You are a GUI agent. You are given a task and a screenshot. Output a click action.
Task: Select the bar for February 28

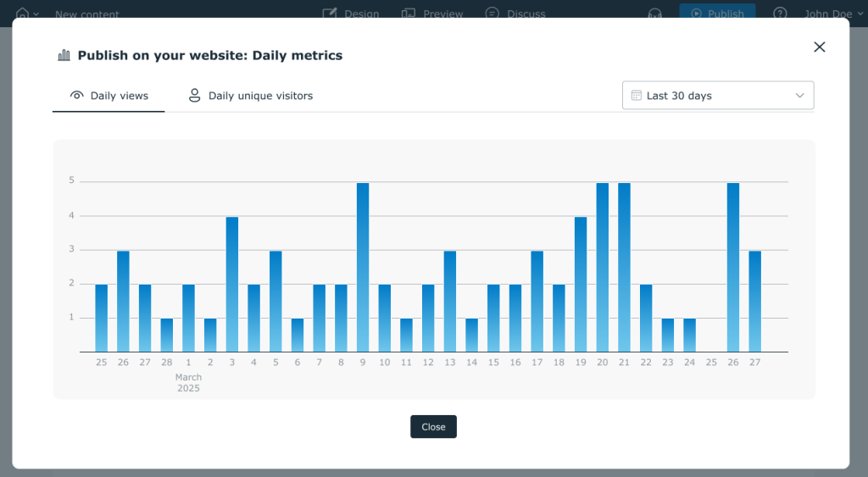pos(167,335)
